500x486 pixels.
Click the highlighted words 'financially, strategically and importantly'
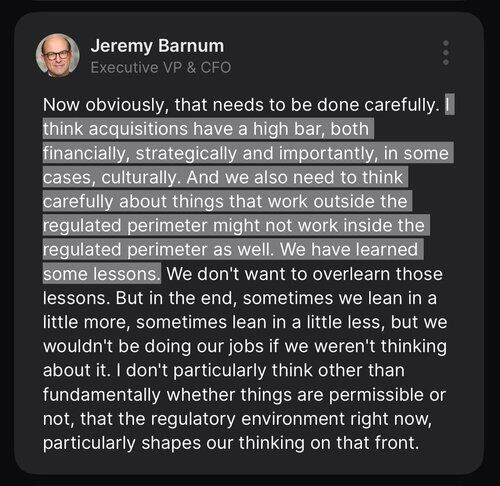(210, 154)
